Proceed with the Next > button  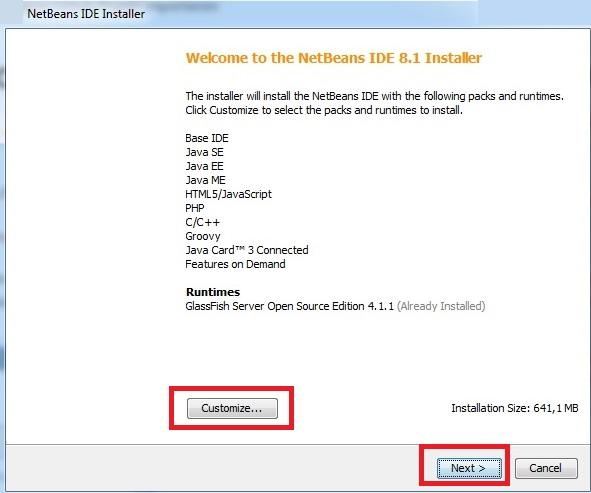[x=469, y=468]
